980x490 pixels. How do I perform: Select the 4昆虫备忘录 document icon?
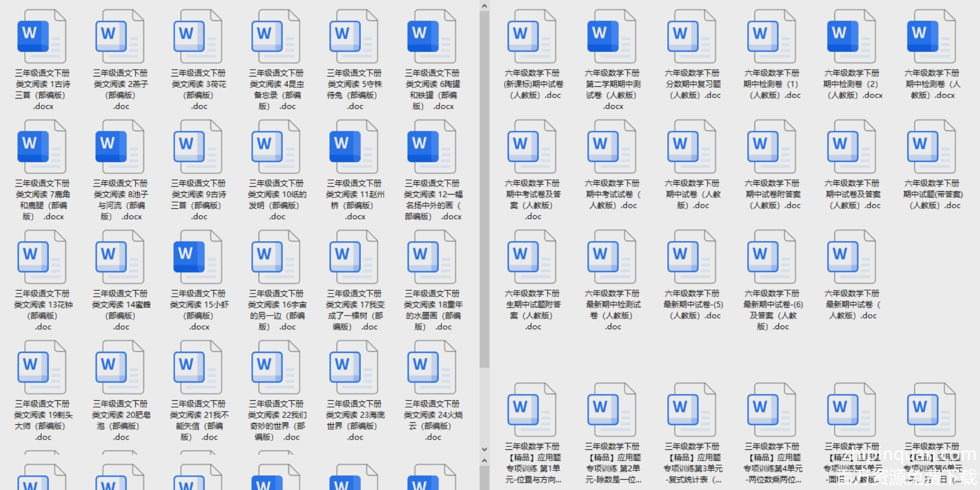[x=275, y=37]
